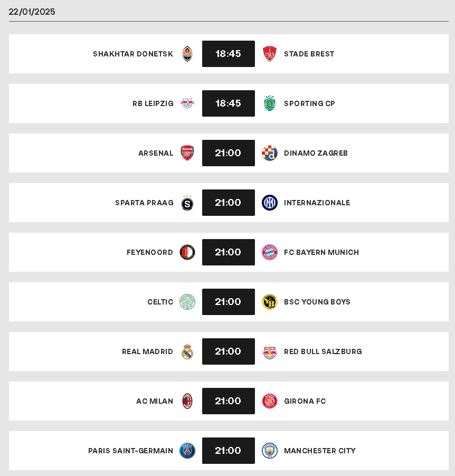Open the RB Leipzig logo
This screenshot has height=476, width=455.
[x=187, y=103]
